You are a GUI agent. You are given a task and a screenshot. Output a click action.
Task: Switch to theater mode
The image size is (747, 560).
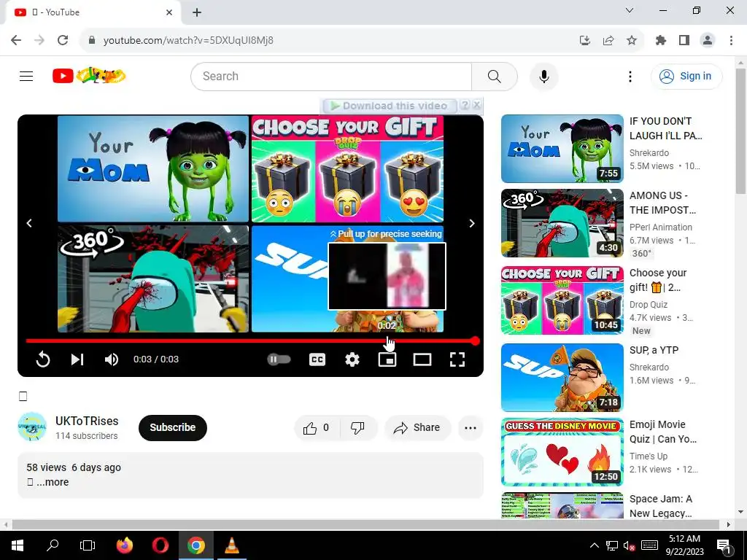(x=422, y=359)
